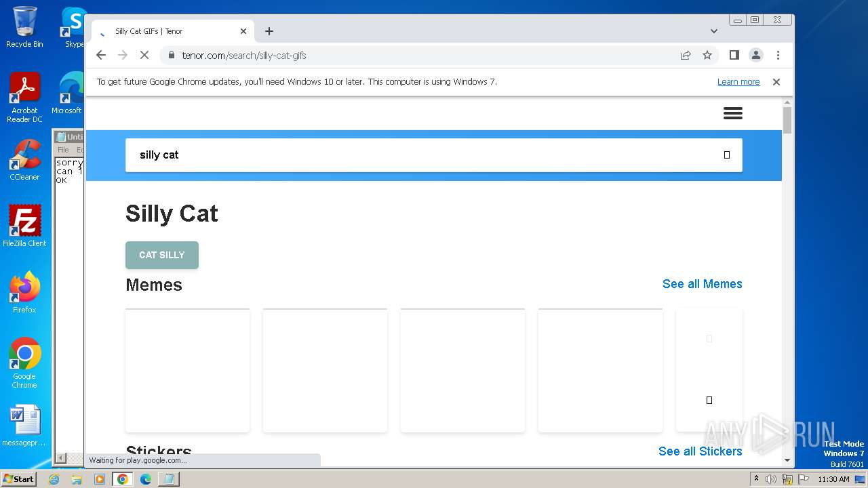This screenshot has height=488, width=868.
Task: Expand the tab search dropdown
Action: click(x=714, y=31)
